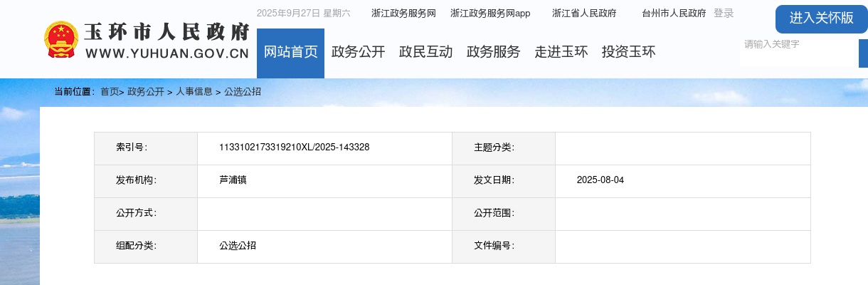Image resolution: width=868 pixels, height=285 pixels.
Task: Click 首页 in the breadcrumb trail
Action: pos(109,92)
